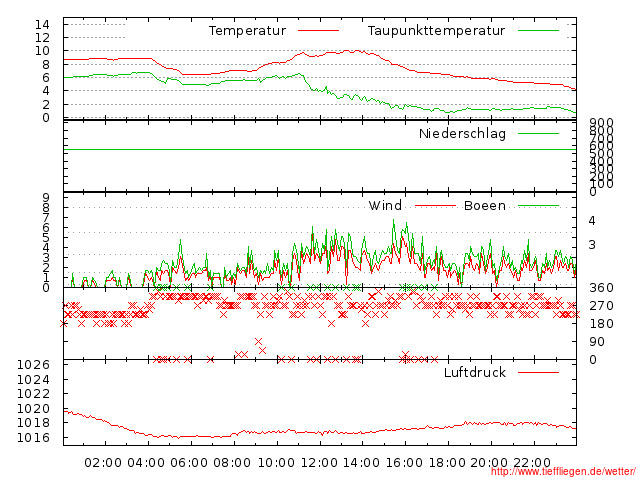Click the 1022 pressure axis value
This screenshot has width=640, height=480.
(33, 394)
